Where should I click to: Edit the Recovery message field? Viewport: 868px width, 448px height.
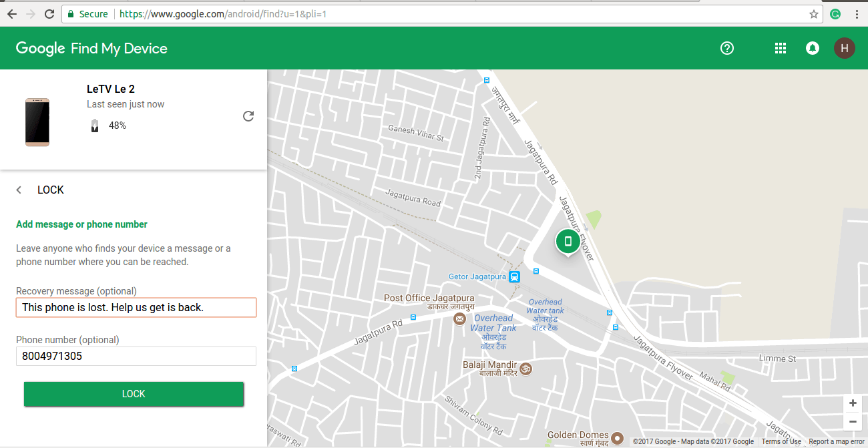(x=136, y=307)
